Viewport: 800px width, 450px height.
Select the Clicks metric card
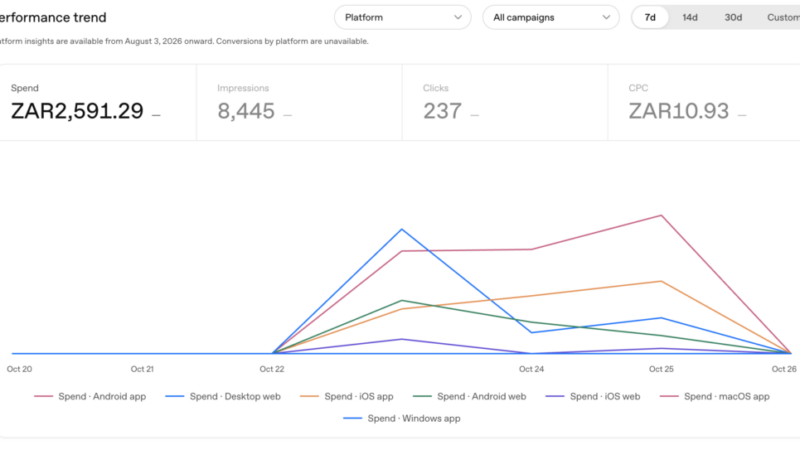[505, 103]
